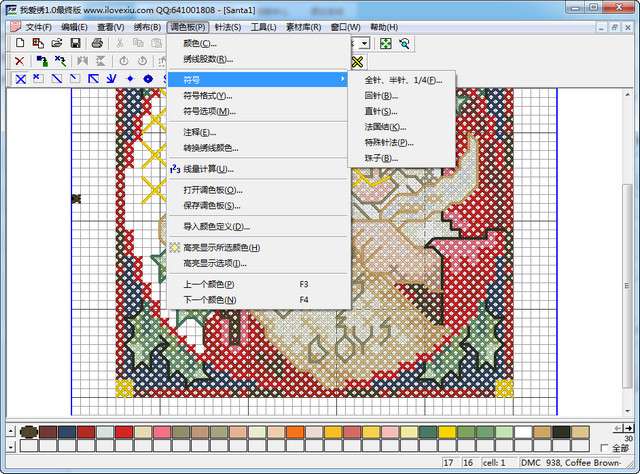Click the blue X with green arrow icon
640x474 pixels.
(x=60, y=61)
